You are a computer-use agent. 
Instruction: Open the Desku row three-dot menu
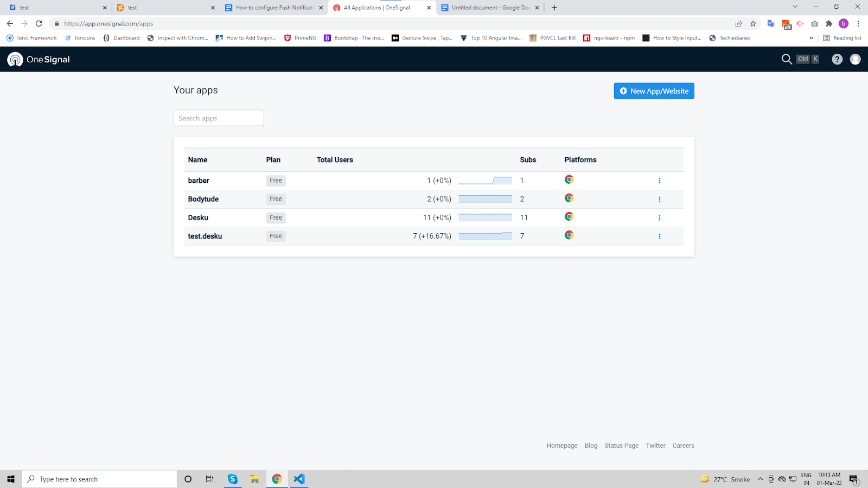(x=659, y=217)
